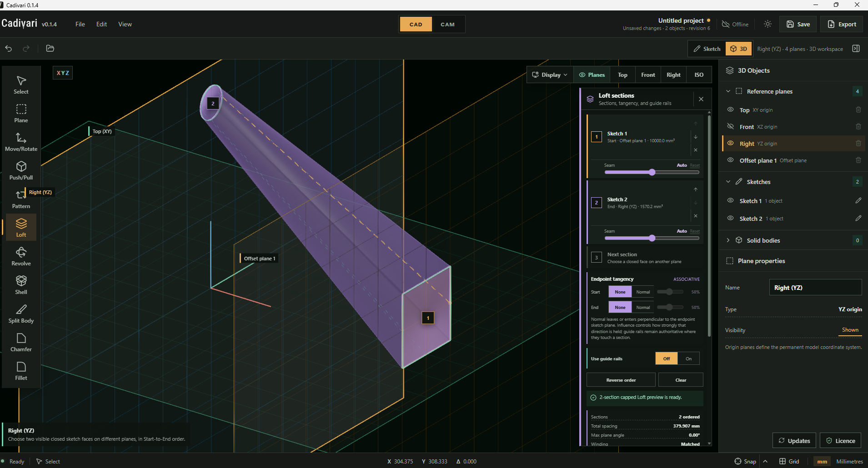Expand the Snap options chevron
The width and height of the screenshot is (868, 468).
click(765, 461)
